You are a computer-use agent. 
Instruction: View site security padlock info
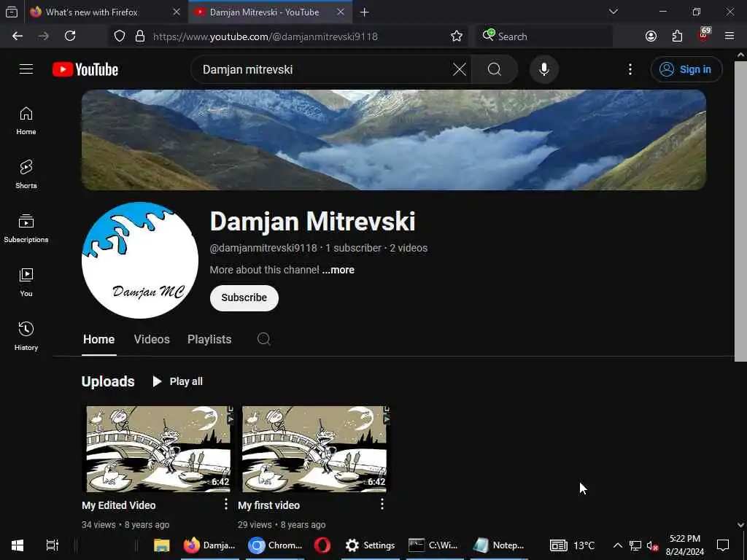pos(140,36)
